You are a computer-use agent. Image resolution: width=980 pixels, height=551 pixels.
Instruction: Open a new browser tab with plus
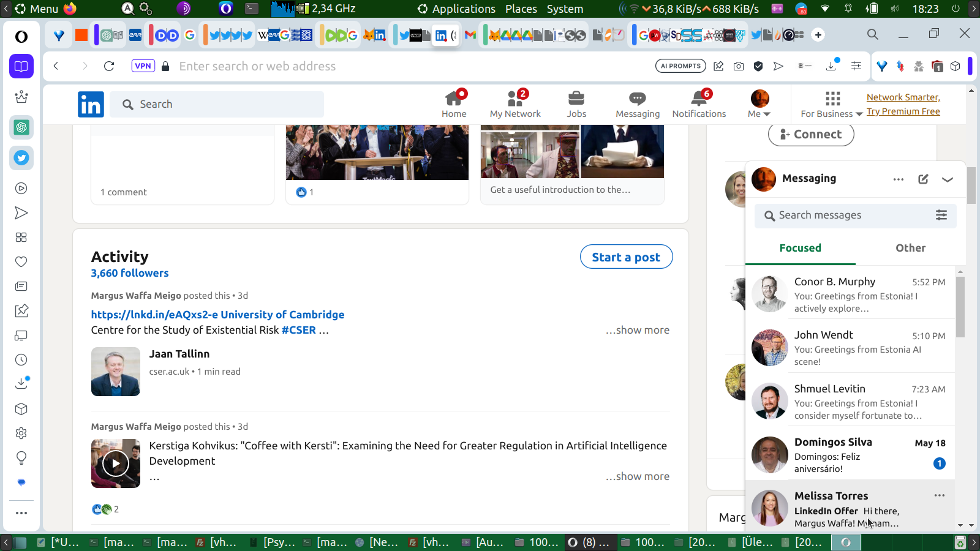(818, 35)
